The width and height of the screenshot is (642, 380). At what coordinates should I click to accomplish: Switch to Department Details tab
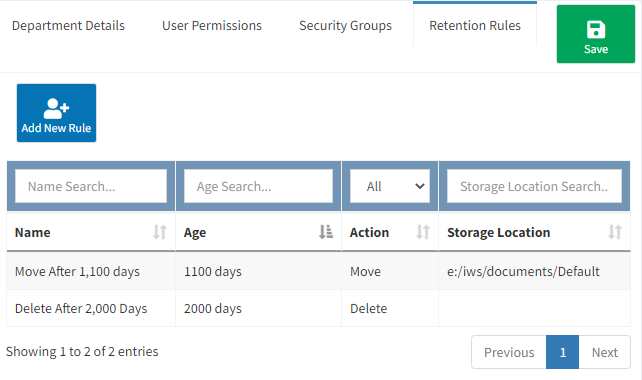click(68, 25)
